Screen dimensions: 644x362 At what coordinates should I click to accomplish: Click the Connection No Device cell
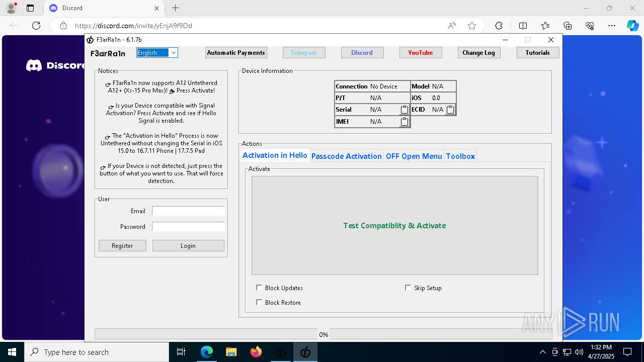pos(372,86)
